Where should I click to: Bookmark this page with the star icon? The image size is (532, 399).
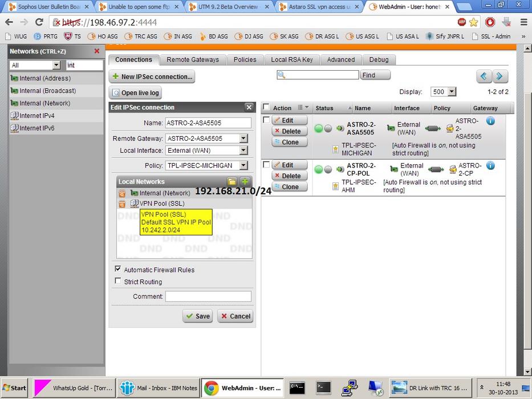474,22
